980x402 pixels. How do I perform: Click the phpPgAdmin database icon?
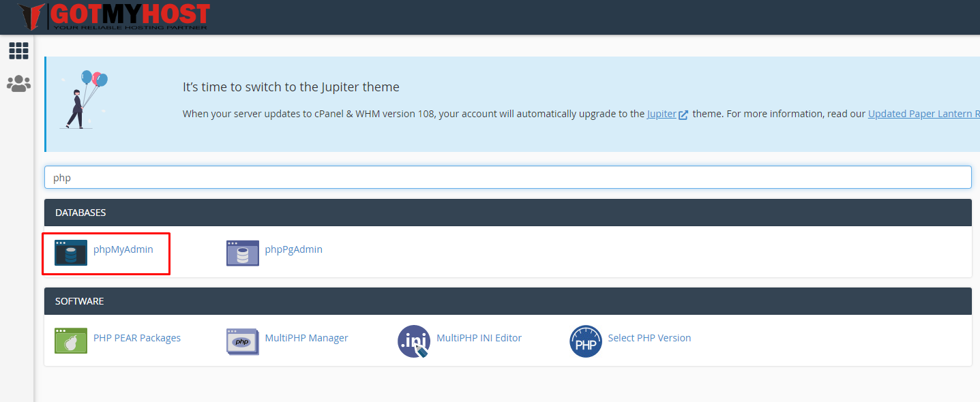click(x=243, y=252)
